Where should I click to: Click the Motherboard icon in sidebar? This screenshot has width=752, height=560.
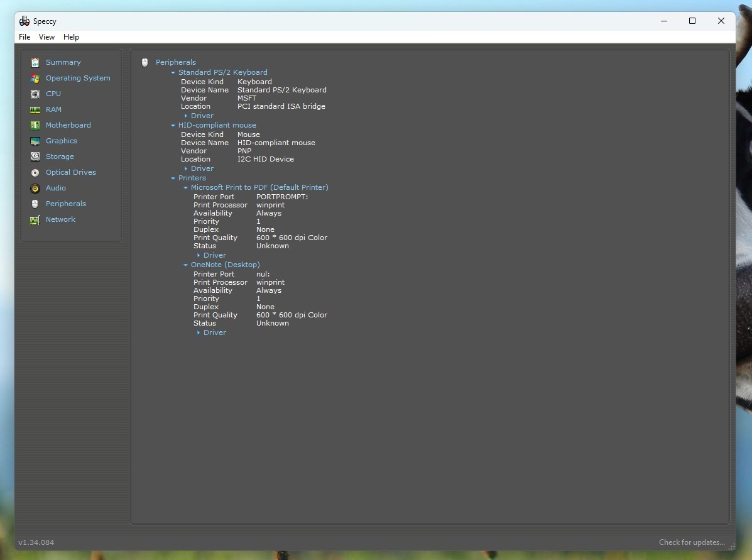point(35,125)
